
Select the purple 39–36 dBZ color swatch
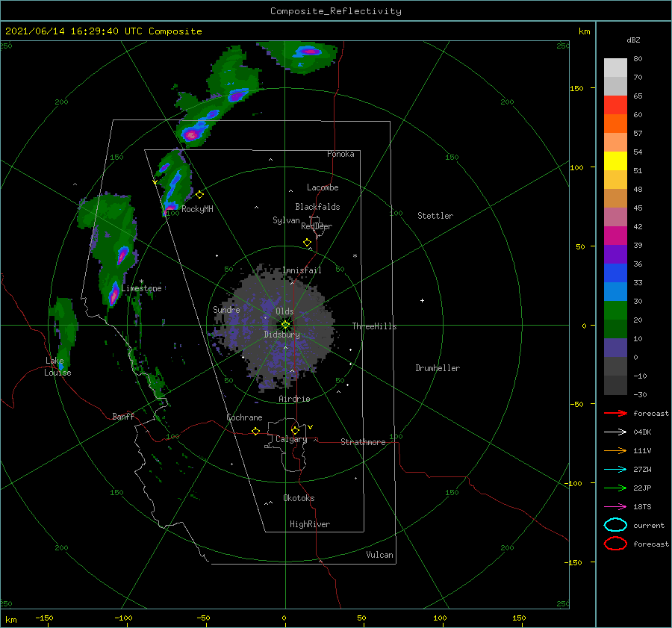point(615,255)
